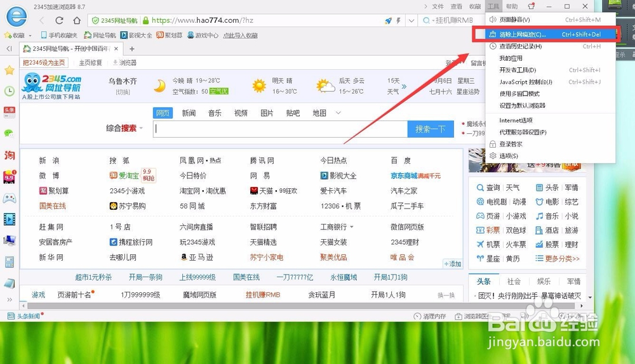Open the sidebar video film icon
Viewport: 635px width, 364px height.
pos(10,219)
